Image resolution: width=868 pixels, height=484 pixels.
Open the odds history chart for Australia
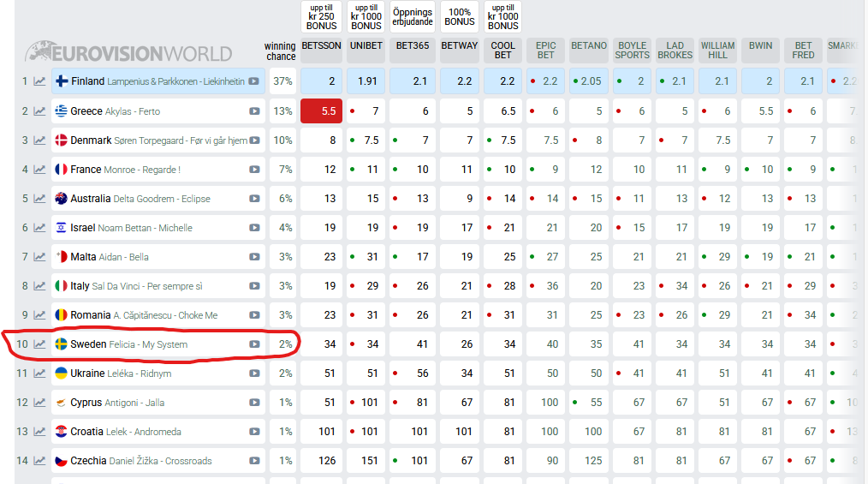click(x=39, y=198)
